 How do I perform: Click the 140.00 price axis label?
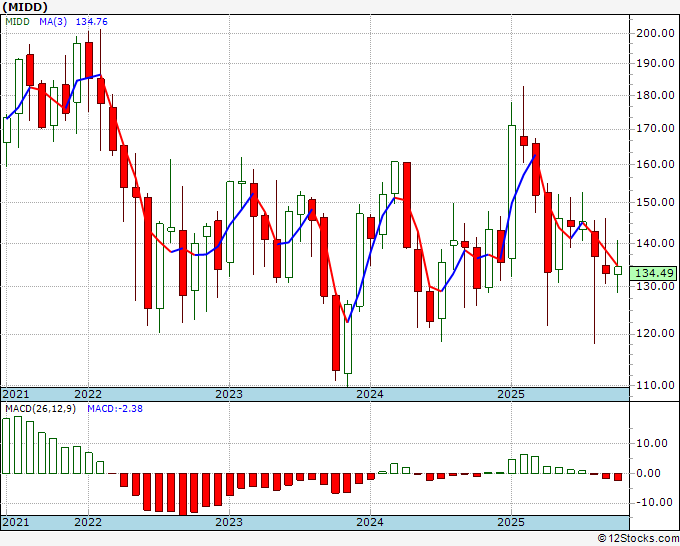point(655,243)
